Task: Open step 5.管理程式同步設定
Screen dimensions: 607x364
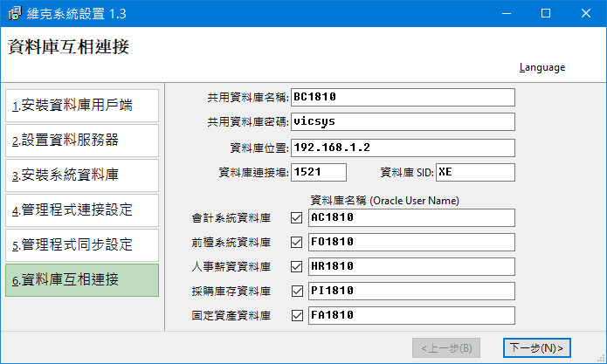Action: tap(82, 245)
